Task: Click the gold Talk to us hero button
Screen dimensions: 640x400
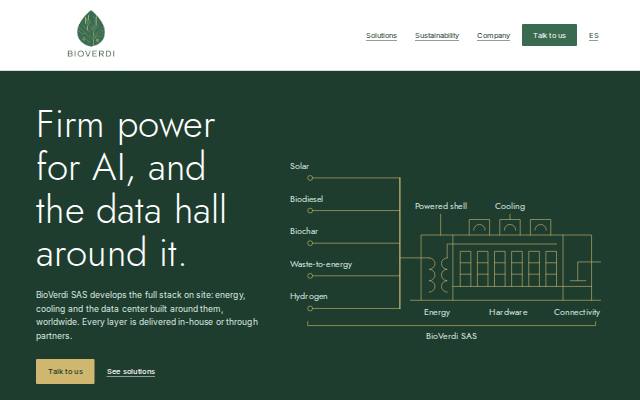Action: 65,371
